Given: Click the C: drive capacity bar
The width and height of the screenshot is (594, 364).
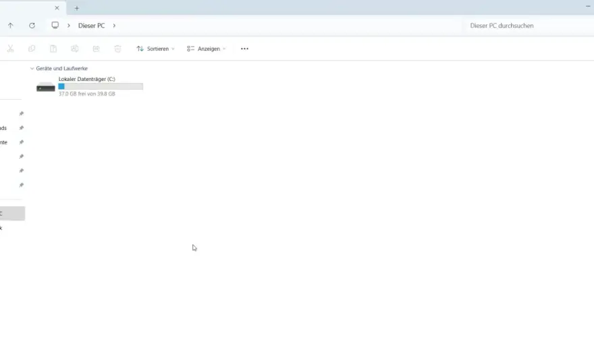Looking at the screenshot, I should pos(101,87).
